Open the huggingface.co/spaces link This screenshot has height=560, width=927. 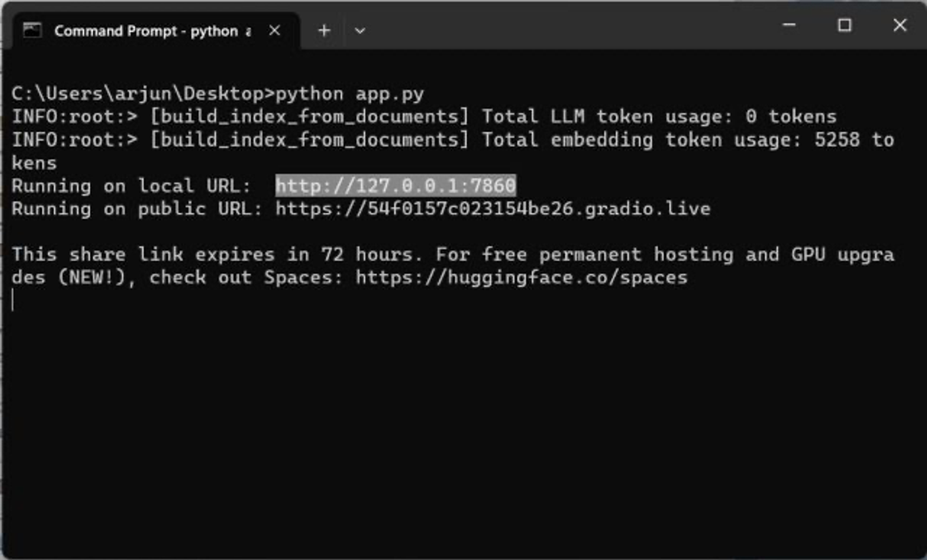click(x=521, y=277)
